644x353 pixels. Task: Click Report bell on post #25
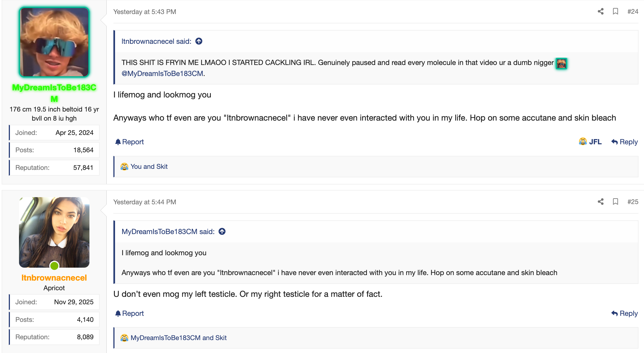129,313
